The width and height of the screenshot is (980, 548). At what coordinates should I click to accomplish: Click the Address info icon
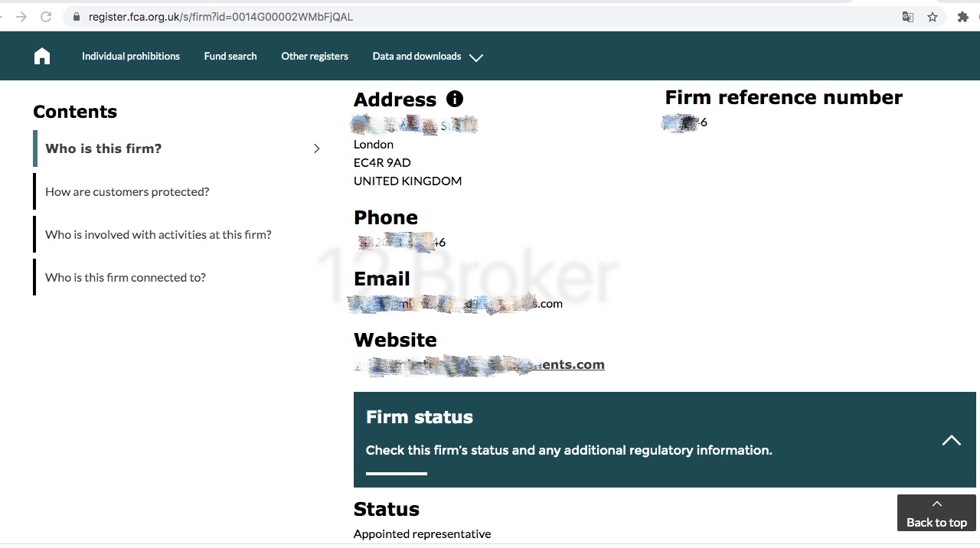[455, 99]
